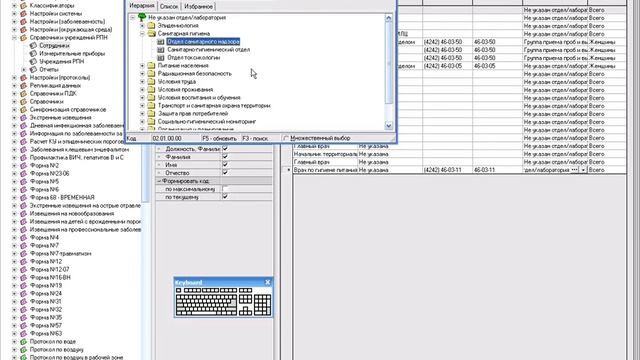This screenshot has height=360, width=640.
Task: Switch to the Список tab
Action: click(169, 7)
